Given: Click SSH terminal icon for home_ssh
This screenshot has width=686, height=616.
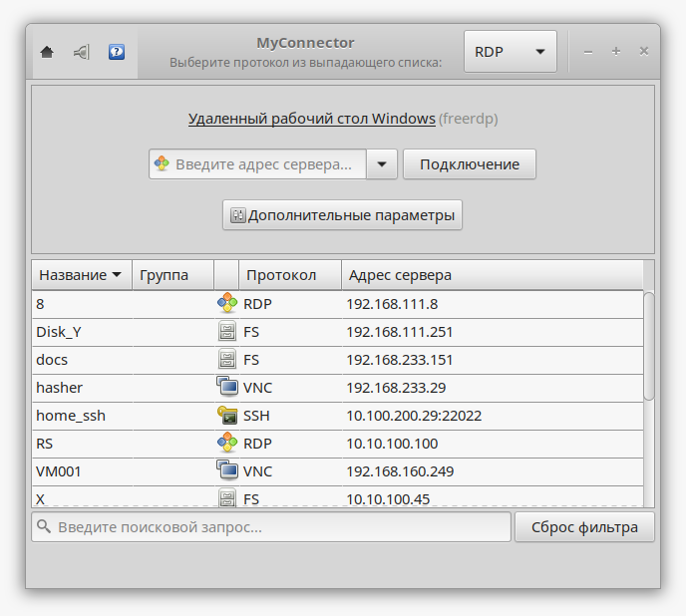Looking at the screenshot, I should [x=227, y=416].
